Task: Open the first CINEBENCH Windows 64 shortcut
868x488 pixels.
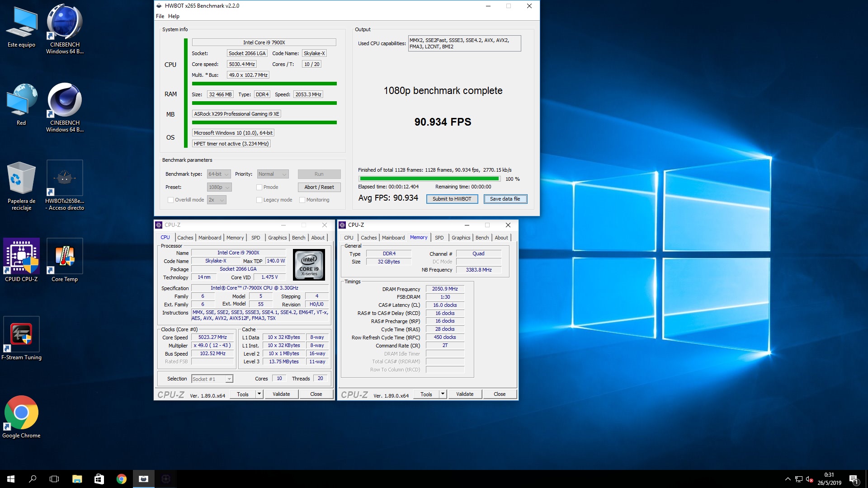Action: click(65, 28)
